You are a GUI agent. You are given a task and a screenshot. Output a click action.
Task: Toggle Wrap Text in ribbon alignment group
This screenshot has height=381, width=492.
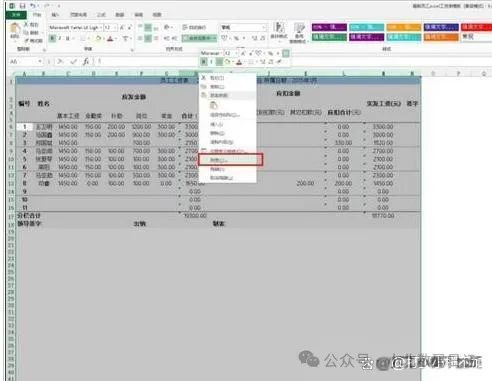194,27
